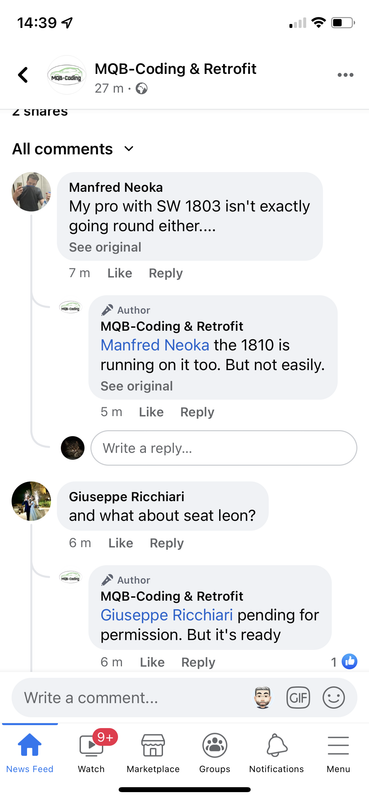The height and width of the screenshot is (800, 369).
Task: Like Giuseppe Ricchiari's comment
Action: pyautogui.click(x=121, y=543)
